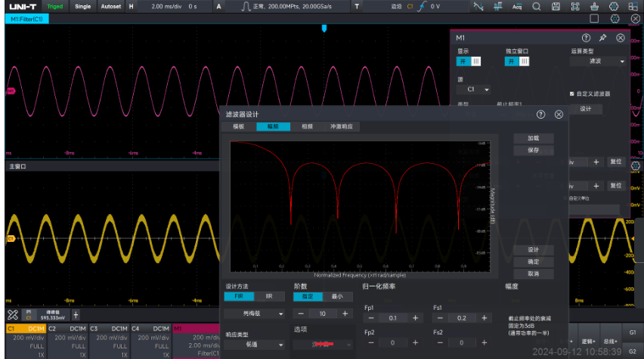Image resolution: width=644 pixels, height=359 pixels.
Task: Open the window layout icon at top right
Action: 633,6
